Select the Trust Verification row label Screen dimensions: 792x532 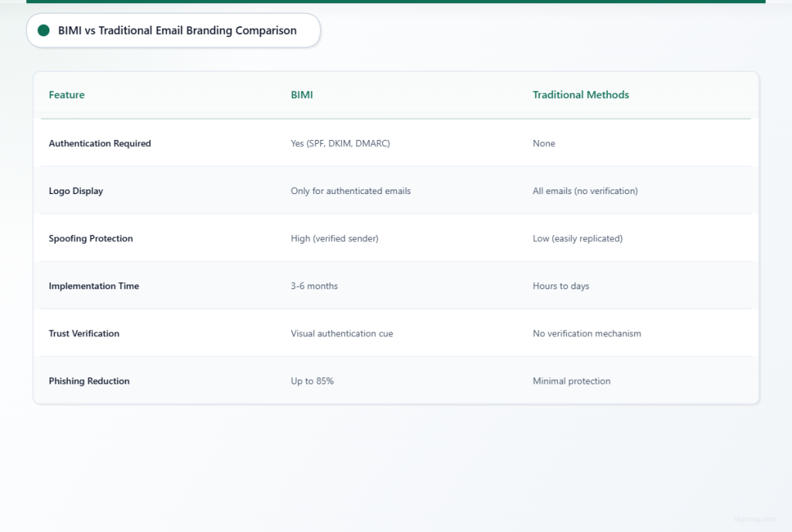[84, 333]
